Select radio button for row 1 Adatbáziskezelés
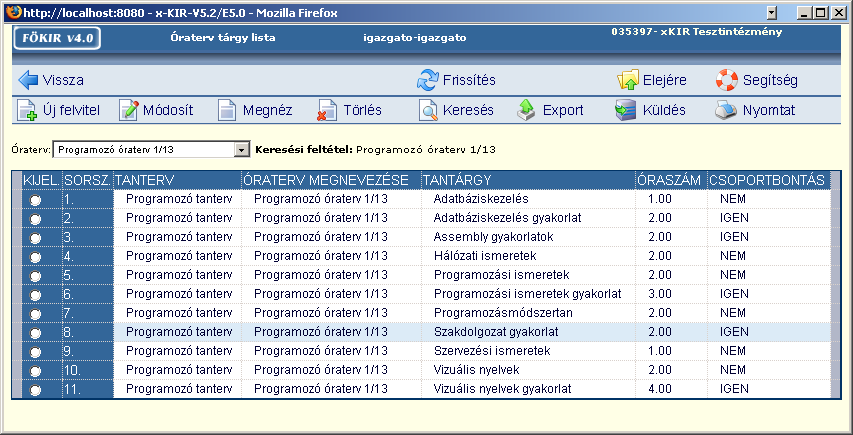This screenshot has width=853, height=435. 35,200
